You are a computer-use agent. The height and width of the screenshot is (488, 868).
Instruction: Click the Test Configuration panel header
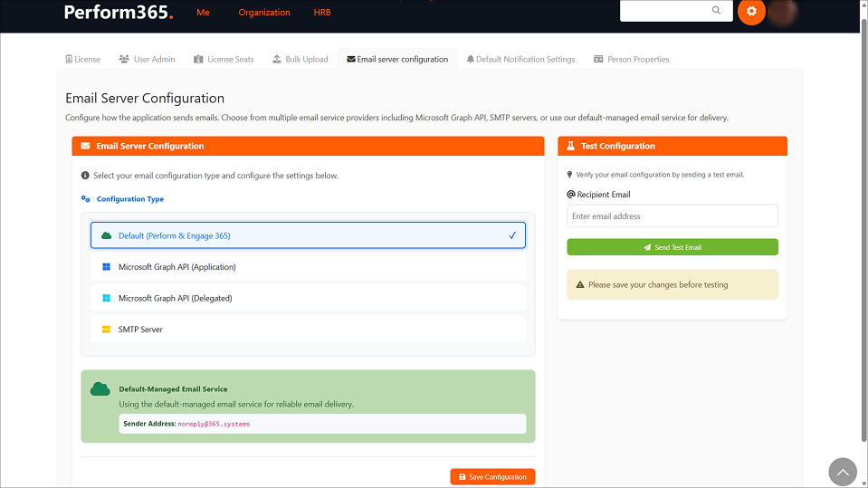click(x=672, y=146)
